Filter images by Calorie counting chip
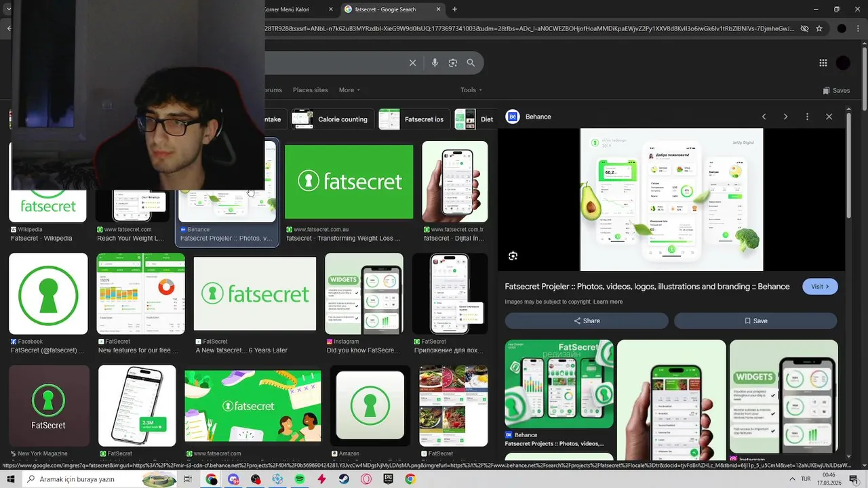868x488 pixels. pyautogui.click(x=332, y=119)
